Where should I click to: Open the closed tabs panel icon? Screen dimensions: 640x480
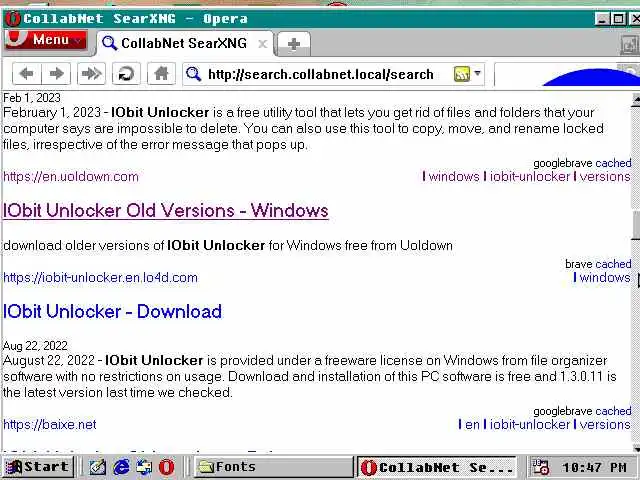pyautogui.click(x=630, y=44)
